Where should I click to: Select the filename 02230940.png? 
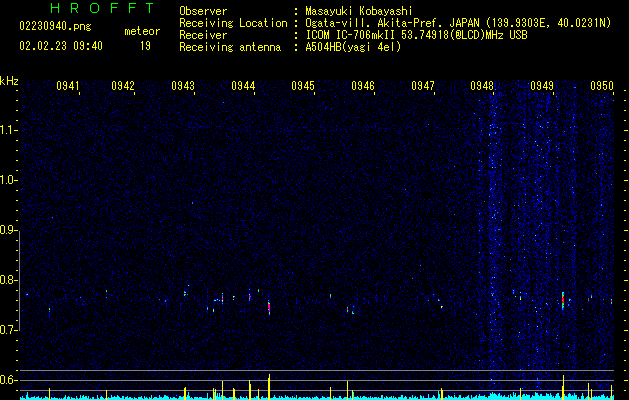click(x=55, y=26)
